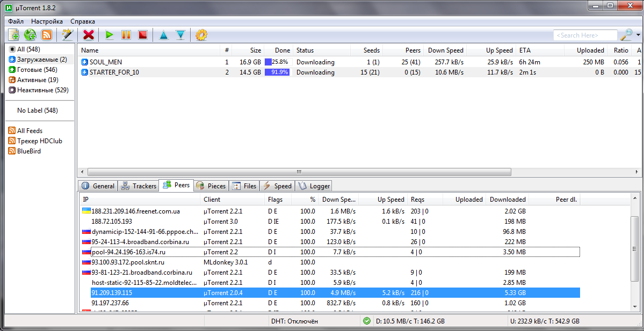
Task: Click DHT: Отключён status bar entry
Action: click(x=294, y=321)
